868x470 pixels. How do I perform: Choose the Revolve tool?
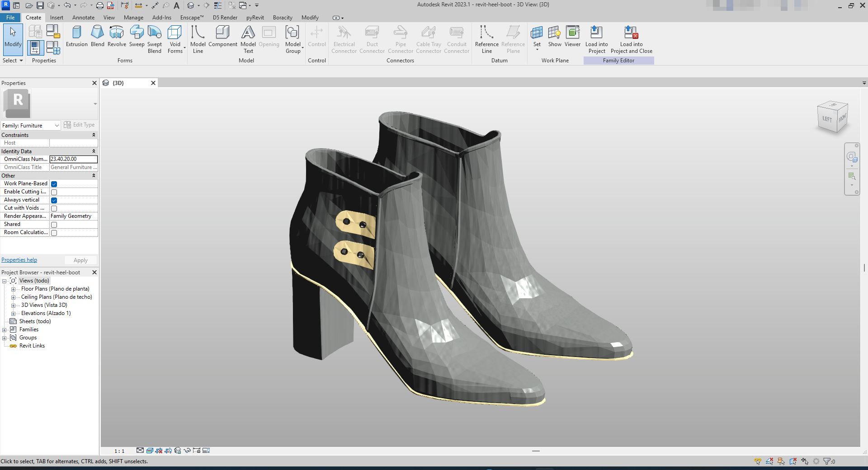pos(117,36)
